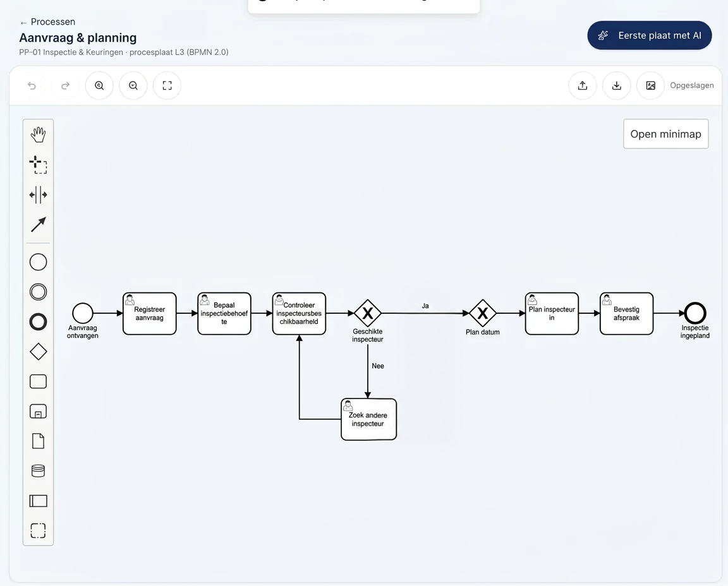
Task: Activate the hand tool in the palette
Action: click(x=38, y=135)
